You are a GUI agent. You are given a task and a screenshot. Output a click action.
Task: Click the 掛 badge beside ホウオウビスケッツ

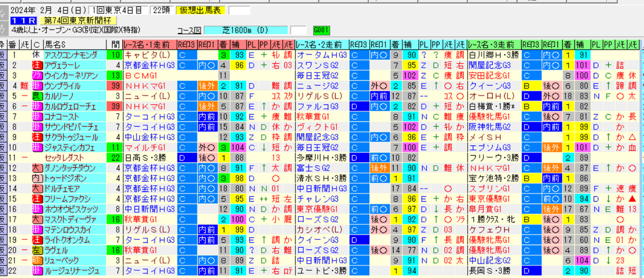point(37,209)
